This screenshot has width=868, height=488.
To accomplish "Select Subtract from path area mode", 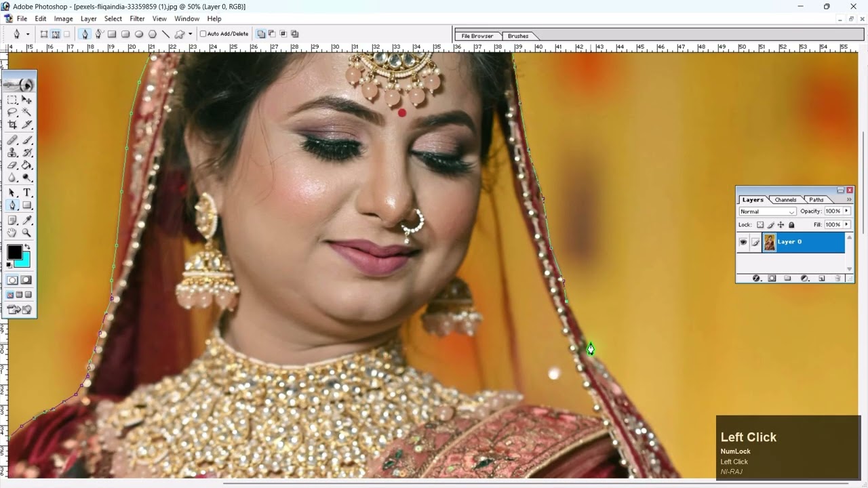I will tap(272, 34).
